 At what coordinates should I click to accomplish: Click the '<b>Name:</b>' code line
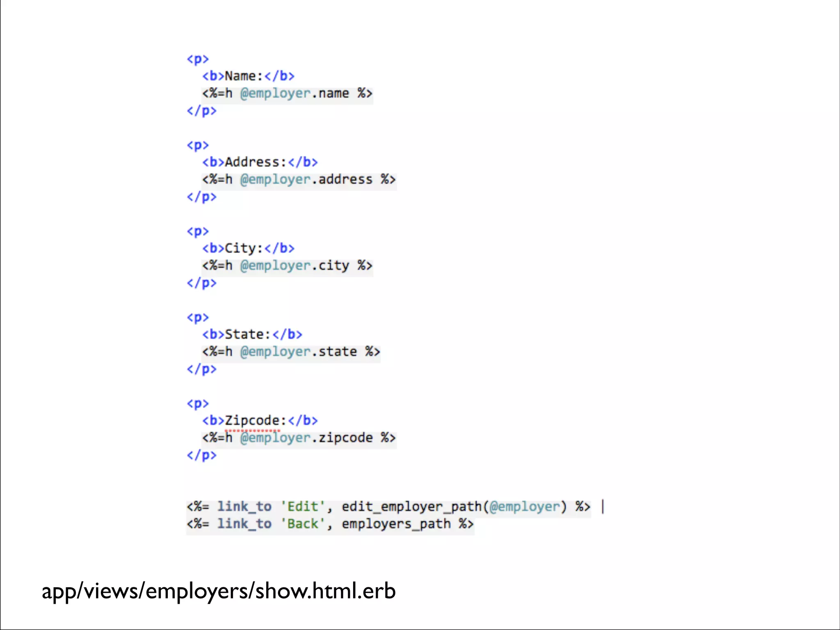coord(249,76)
